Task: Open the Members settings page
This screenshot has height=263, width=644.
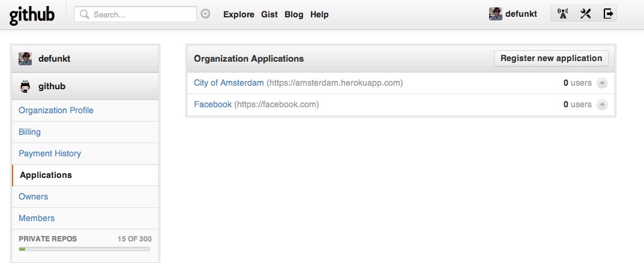Action: pyautogui.click(x=37, y=218)
